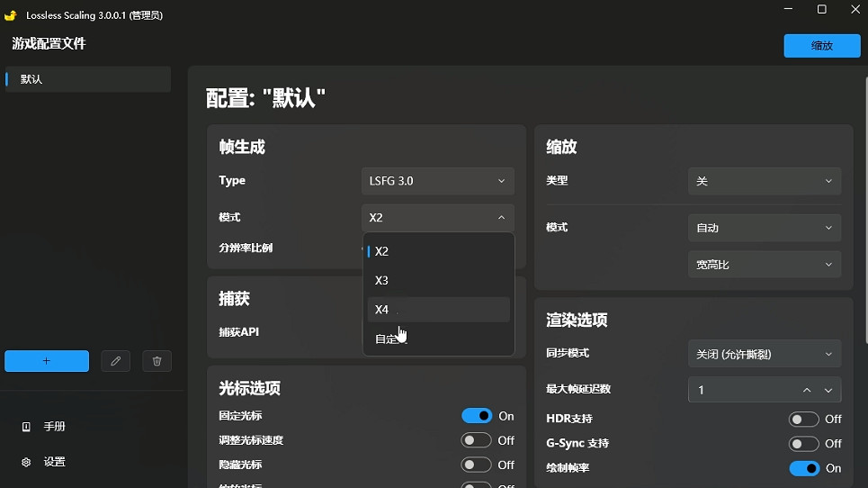Click the 分辨率比例 label
868x488 pixels.
tap(246, 248)
